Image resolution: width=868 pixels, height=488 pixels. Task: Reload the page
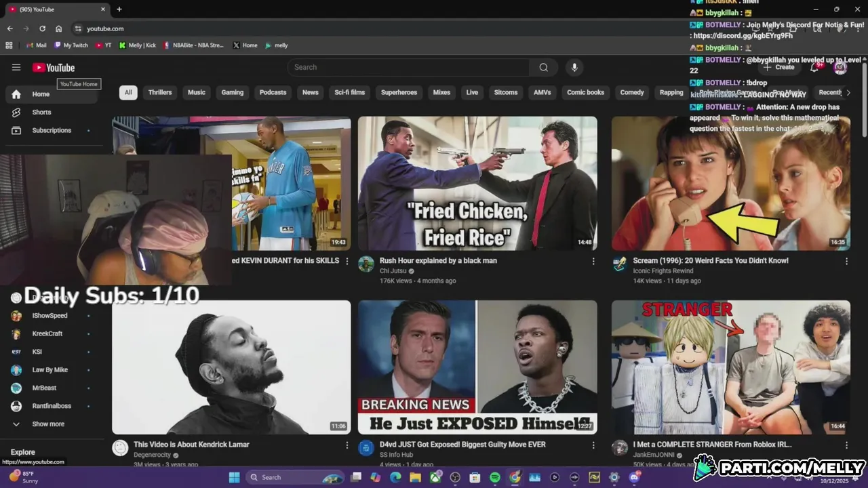click(42, 28)
